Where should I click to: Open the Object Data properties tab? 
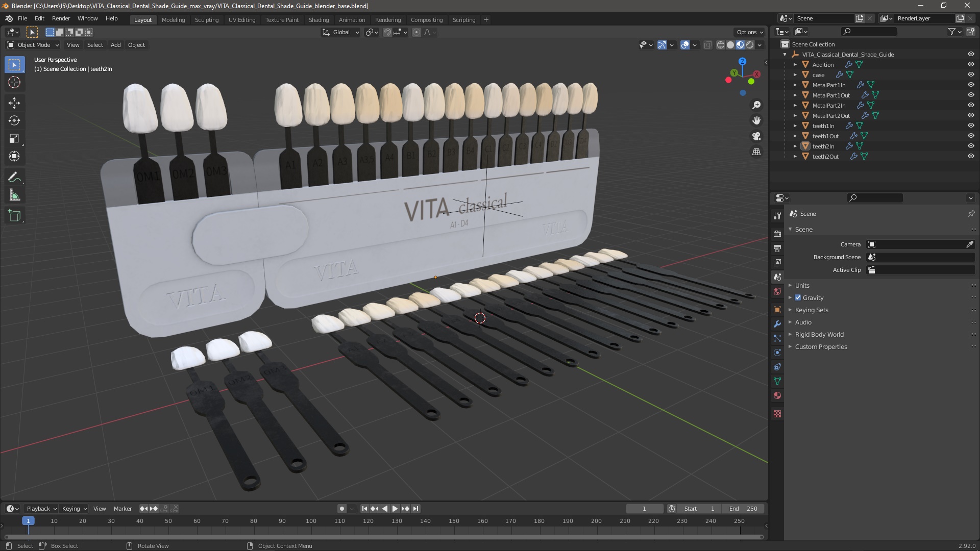point(777,381)
